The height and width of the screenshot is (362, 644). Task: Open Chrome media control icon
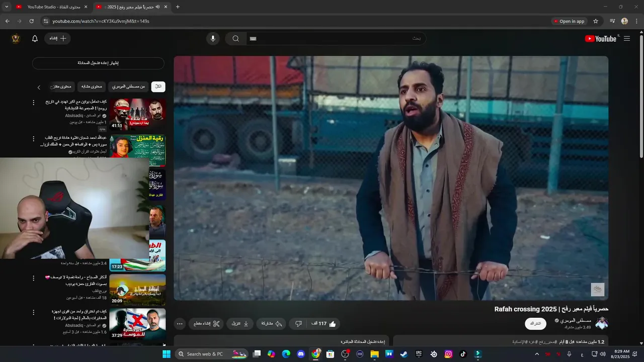click(612, 21)
